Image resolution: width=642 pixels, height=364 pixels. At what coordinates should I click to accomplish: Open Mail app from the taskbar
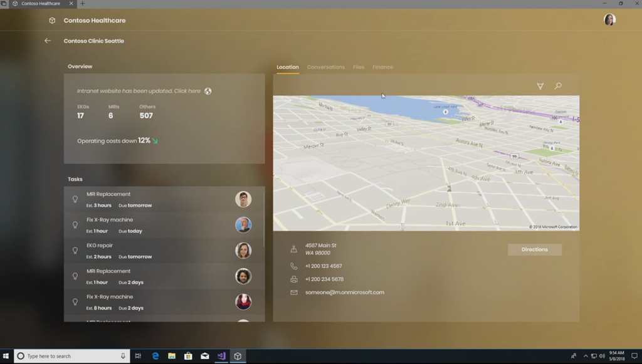(x=205, y=356)
